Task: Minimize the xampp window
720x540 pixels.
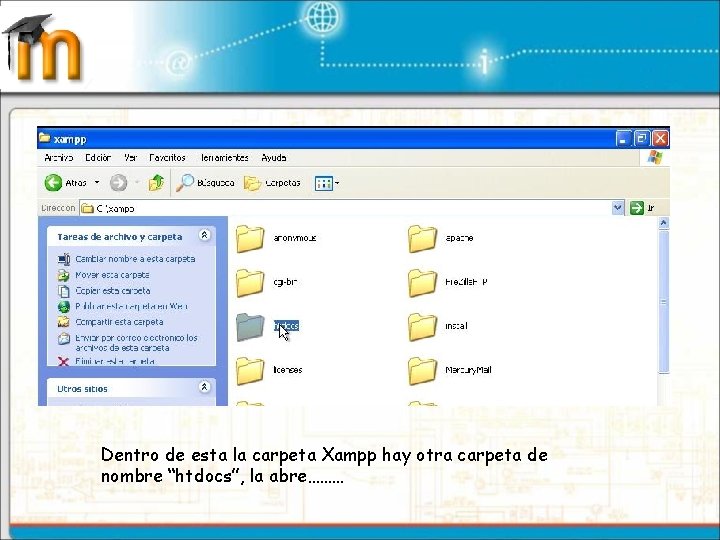Action: [x=624, y=139]
